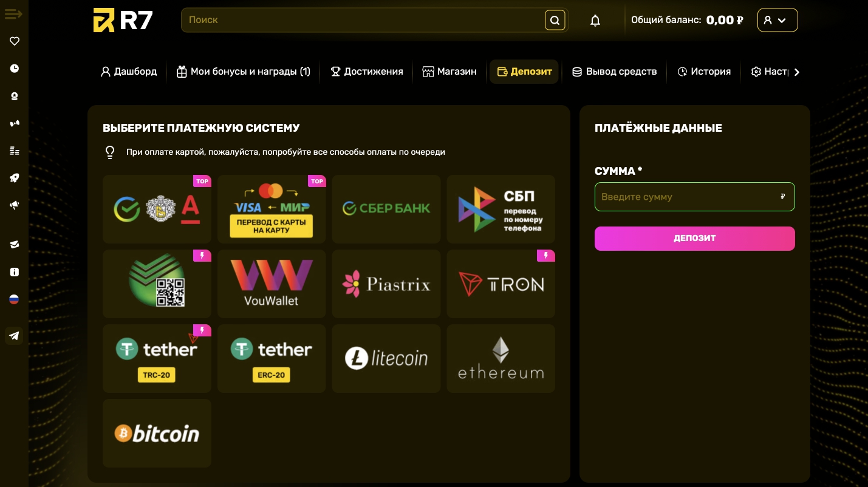Image resolution: width=868 pixels, height=487 pixels.
Task: Open Telegram paper plane icon
Action: click(14, 336)
